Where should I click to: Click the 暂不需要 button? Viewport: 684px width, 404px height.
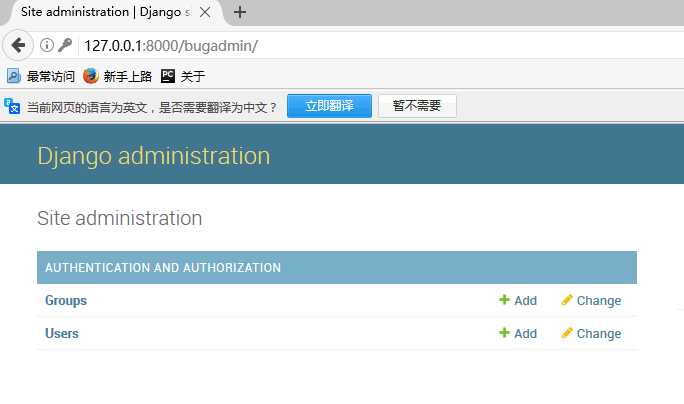[x=417, y=106]
